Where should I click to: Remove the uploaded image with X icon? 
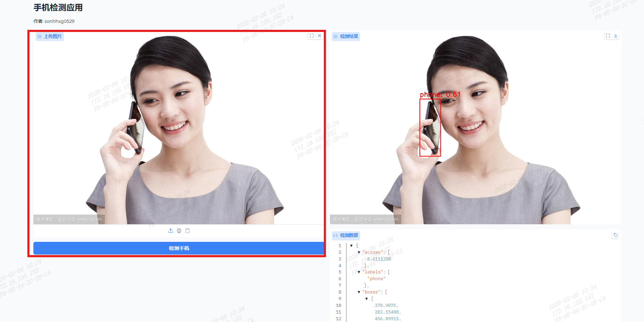point(319,36)
